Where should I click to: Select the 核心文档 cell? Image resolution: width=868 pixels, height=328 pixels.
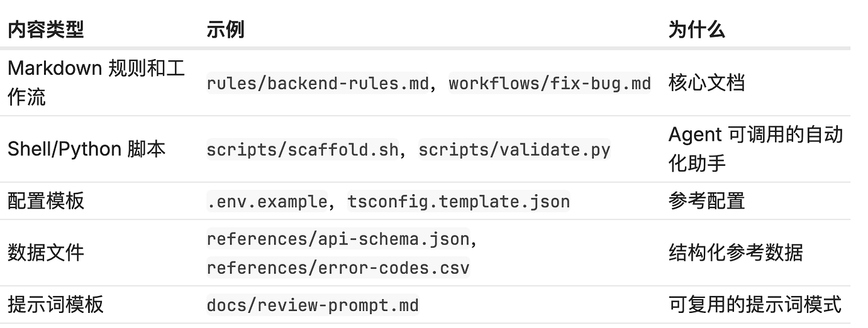tap(706, 83)
